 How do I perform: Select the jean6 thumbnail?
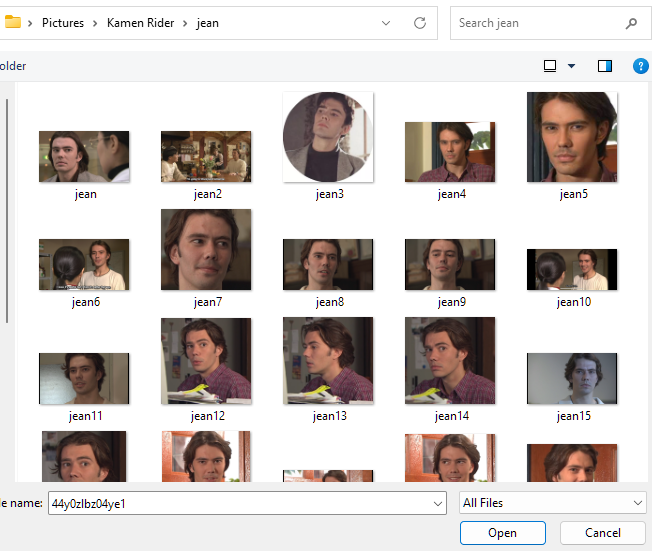84,264
